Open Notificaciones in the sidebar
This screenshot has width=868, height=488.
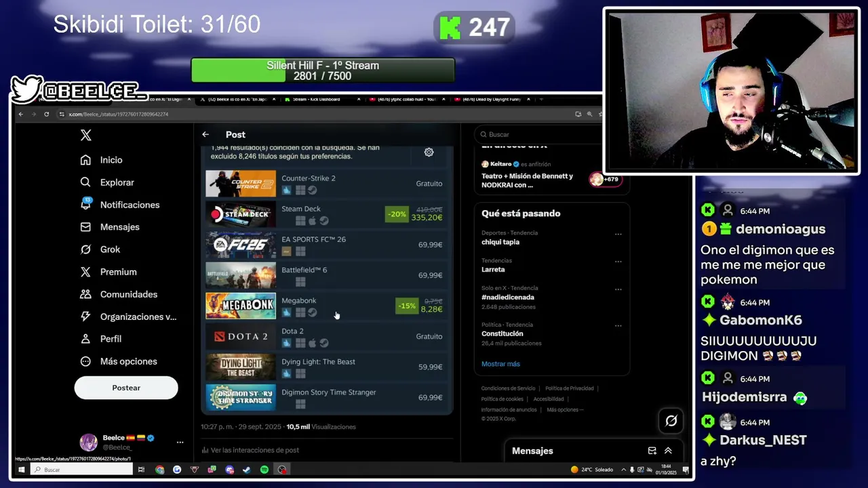pyautogui.click(x=120, y=205)
